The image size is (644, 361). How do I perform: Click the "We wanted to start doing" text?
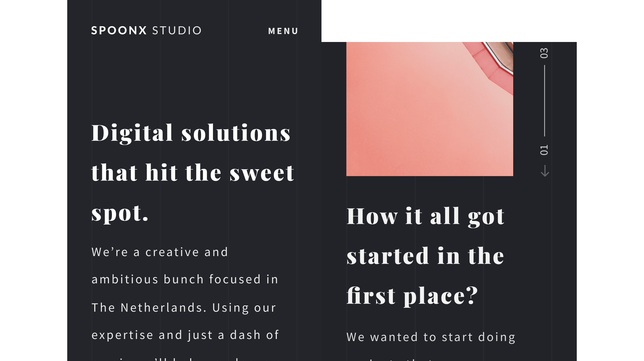coord(431,337)
